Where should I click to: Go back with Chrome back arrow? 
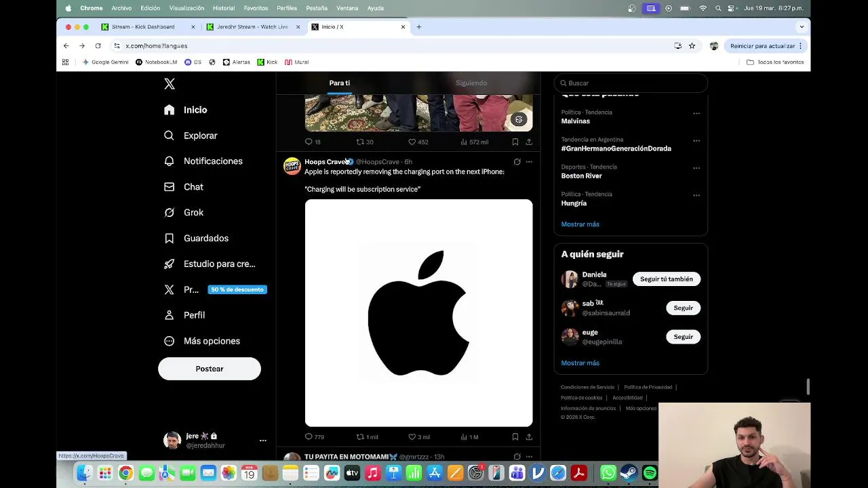pos(66,46)
